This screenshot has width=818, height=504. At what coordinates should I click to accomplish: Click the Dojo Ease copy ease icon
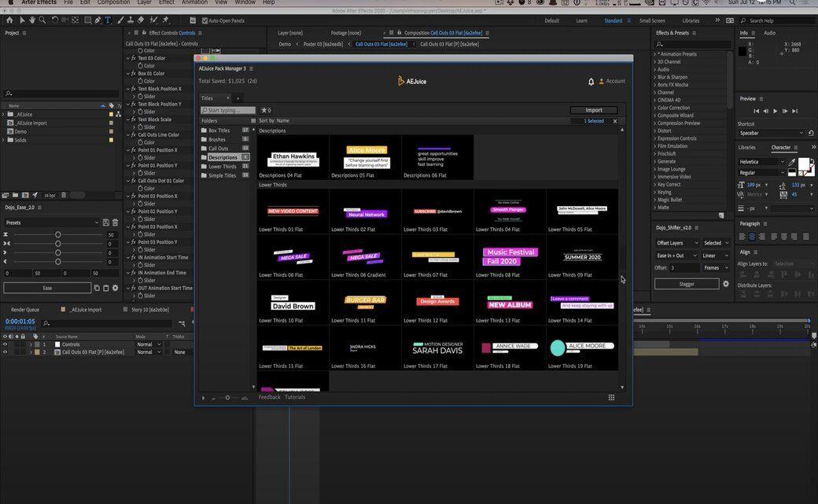97,288
